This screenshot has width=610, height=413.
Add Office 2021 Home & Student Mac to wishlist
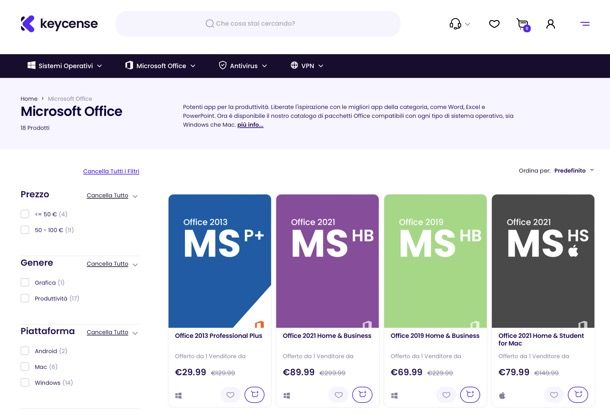(554, 395)
